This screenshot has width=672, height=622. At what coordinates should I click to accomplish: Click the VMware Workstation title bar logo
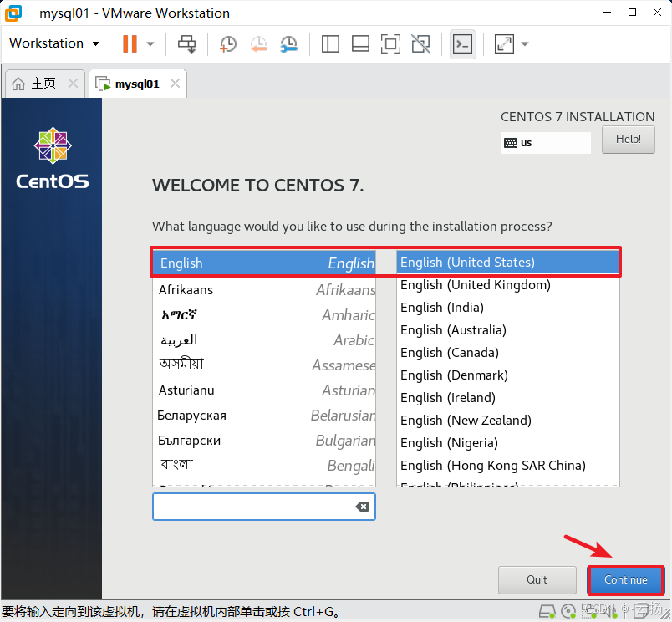point(13,13)
